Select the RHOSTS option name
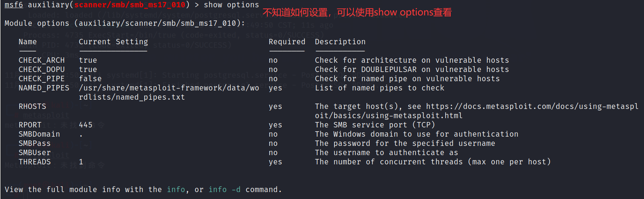The height and width of the screenshot is (199, 644). click(32, 107)
